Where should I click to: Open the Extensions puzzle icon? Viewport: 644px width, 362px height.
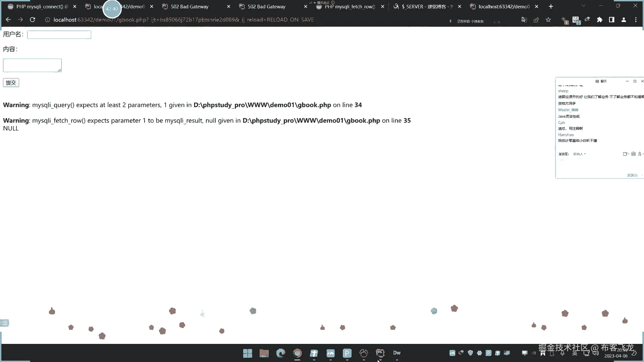pos(600,20)
